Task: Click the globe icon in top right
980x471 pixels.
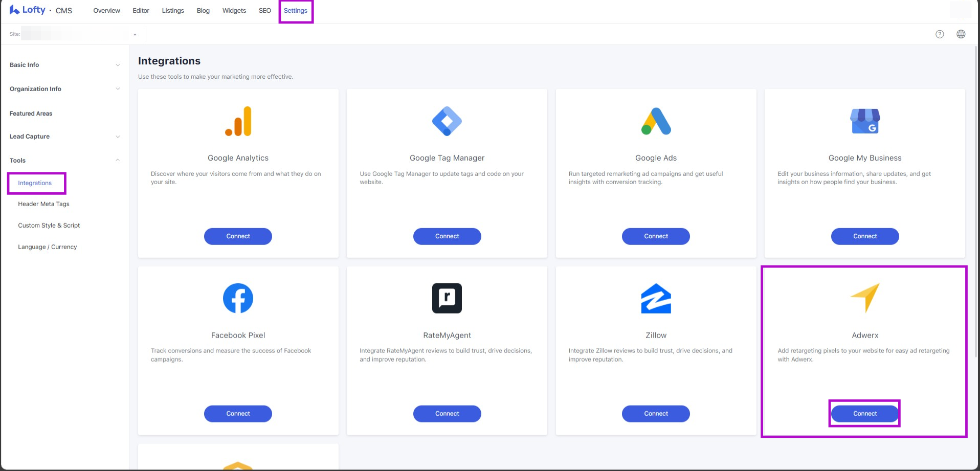Action: (961, 34)
